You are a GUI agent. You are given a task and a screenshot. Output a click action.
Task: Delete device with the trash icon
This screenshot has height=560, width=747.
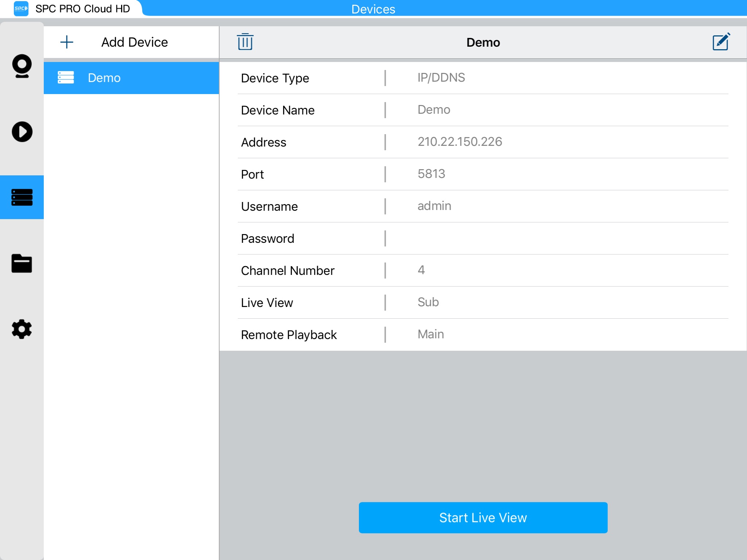pyautogui.click(x=245, y=42)
